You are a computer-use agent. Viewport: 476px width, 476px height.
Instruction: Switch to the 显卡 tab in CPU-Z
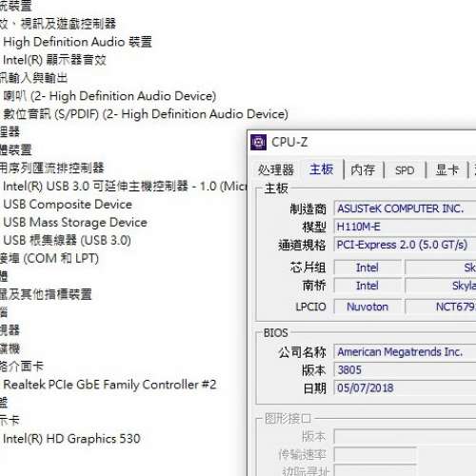click(447, 170)
